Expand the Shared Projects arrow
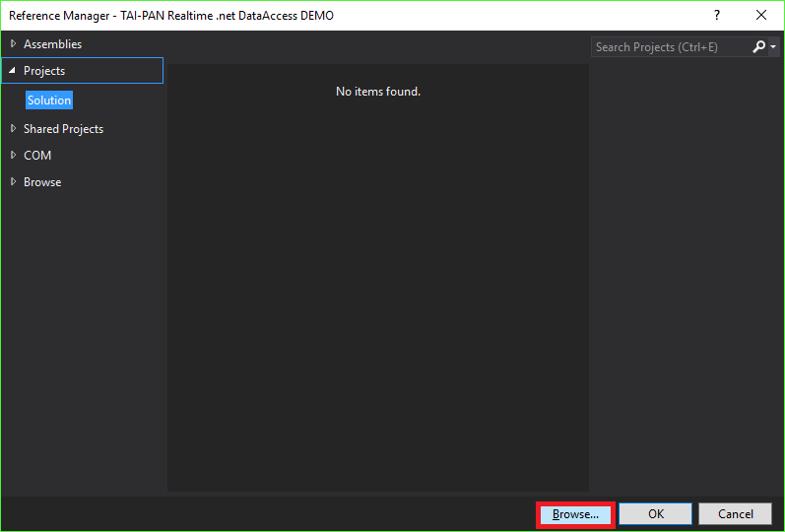 pos(14,129)
